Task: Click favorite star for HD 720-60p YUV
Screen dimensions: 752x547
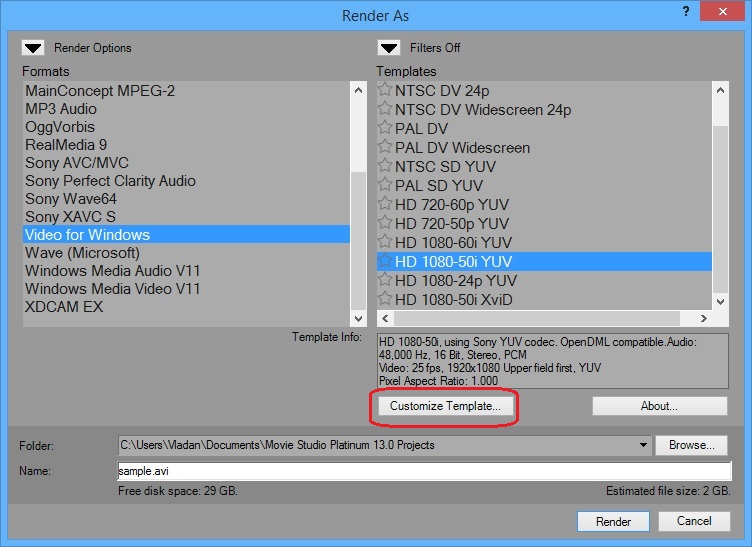Action: click(x=385, y=205)
